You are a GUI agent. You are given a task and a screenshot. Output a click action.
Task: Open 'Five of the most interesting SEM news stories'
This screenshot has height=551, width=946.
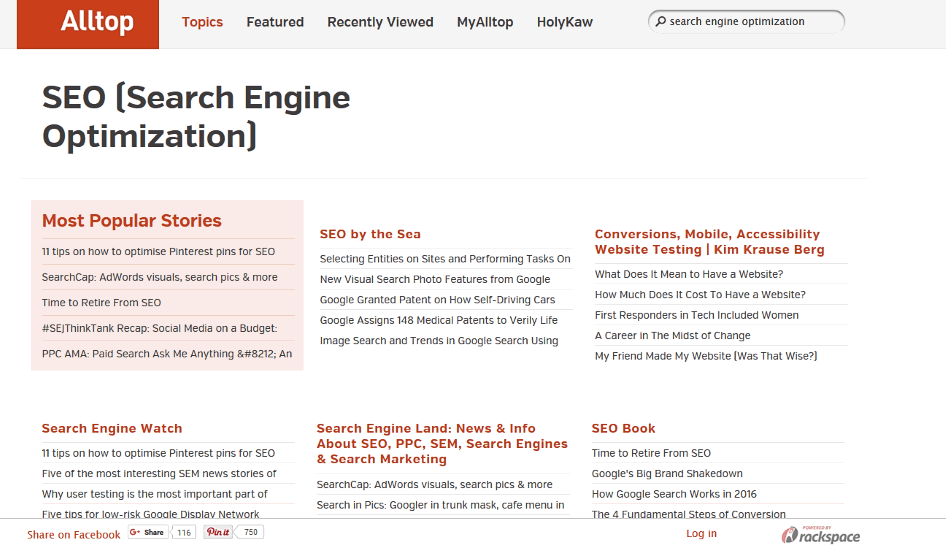click(159, 474)
